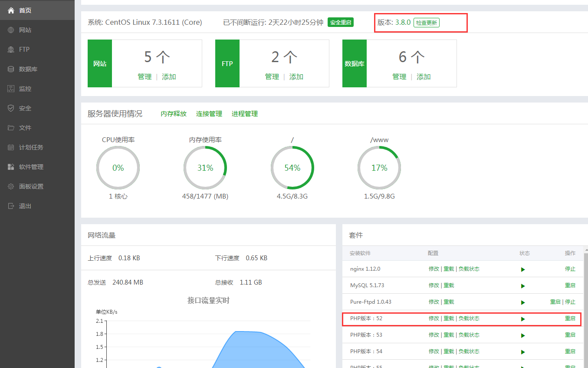Click running status icon for PHP版本：53
The height and width of the screenshot is (368, 588).
(x=523, y=335)
